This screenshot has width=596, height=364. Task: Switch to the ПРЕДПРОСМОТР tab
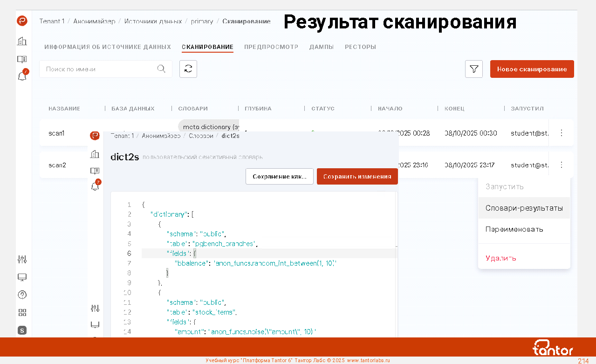pos(271,47)
